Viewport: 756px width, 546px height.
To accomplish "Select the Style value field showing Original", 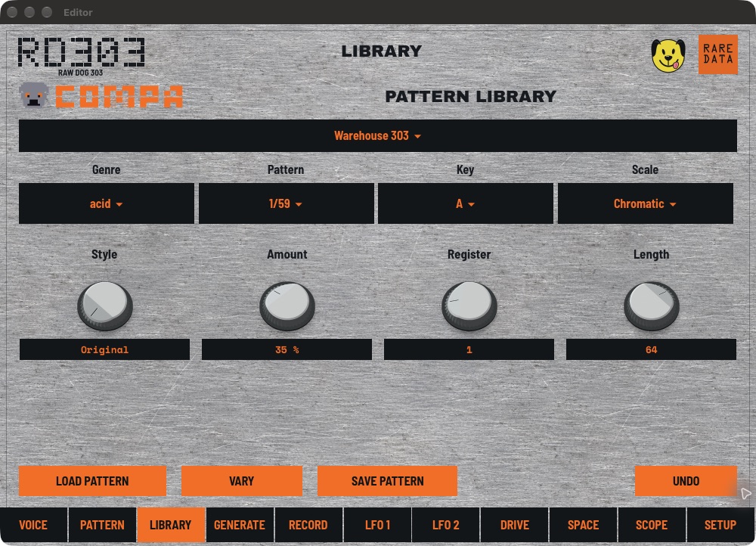I will pos(104,349).
